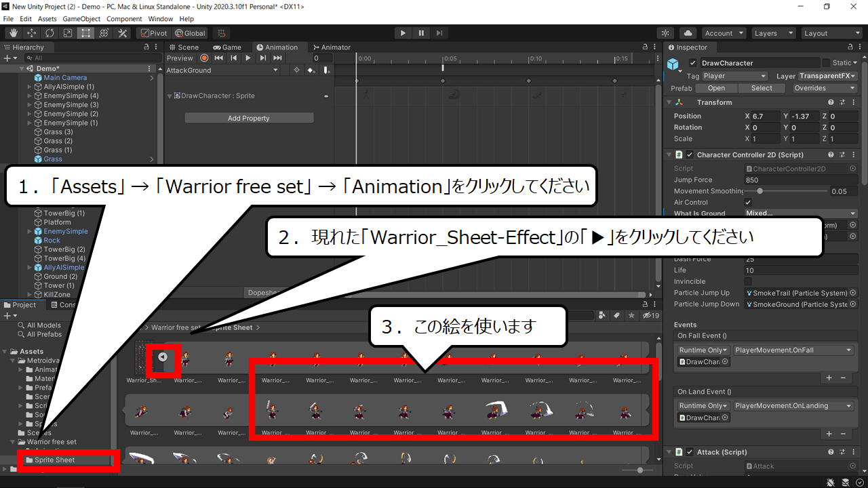Open the Collab sun icon
The width and height of the screenshot is (868, 488).
coord(666,33)
